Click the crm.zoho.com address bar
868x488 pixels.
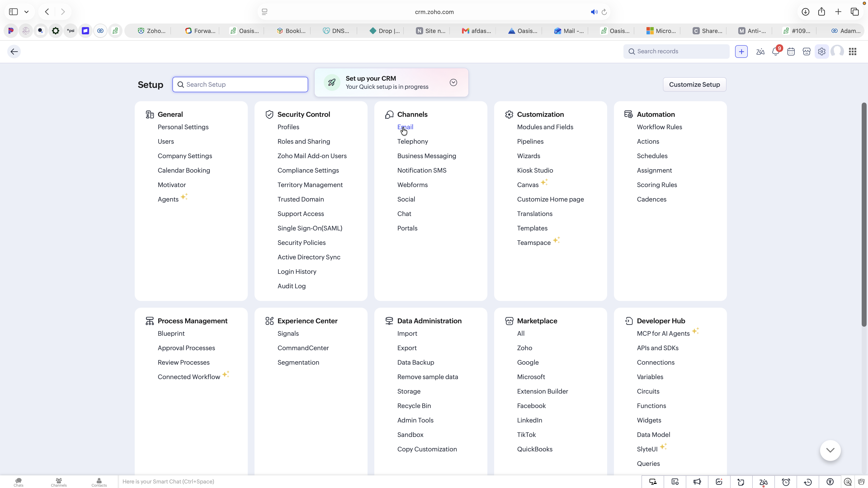pyautogui.click(x=434, y=12)
